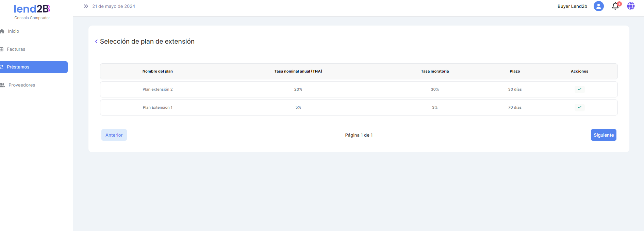
Task: Select Plan Extension 1 checkmark
Action: pos(579,107)
